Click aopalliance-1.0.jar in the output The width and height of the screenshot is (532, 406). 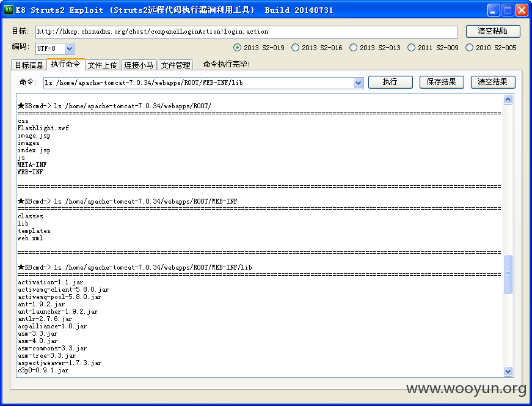(53, 326)
